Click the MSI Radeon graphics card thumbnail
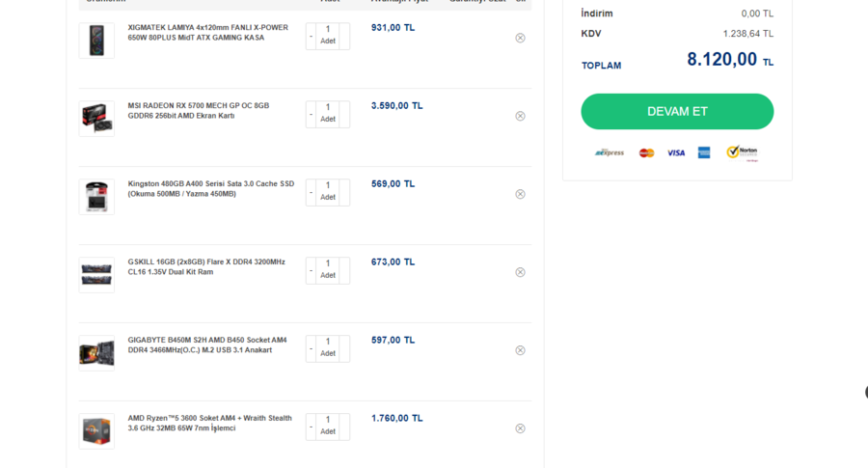This screenshot has height=468, width=868. (96, 118)
